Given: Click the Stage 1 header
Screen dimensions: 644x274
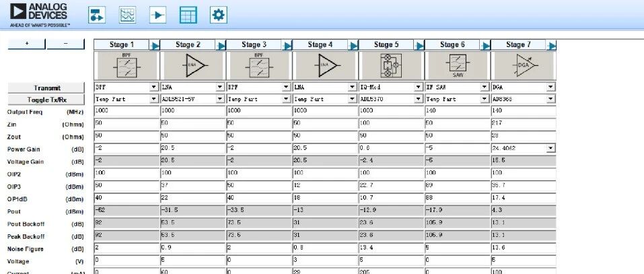Looking at the screenshot, I should point(122,45).
